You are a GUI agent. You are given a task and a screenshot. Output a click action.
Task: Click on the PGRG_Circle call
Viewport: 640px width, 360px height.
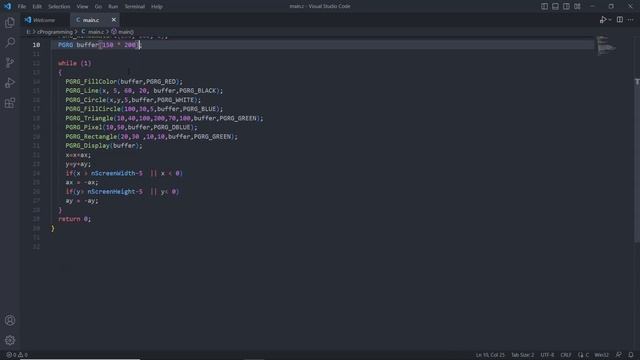click(x=133, y=100)
